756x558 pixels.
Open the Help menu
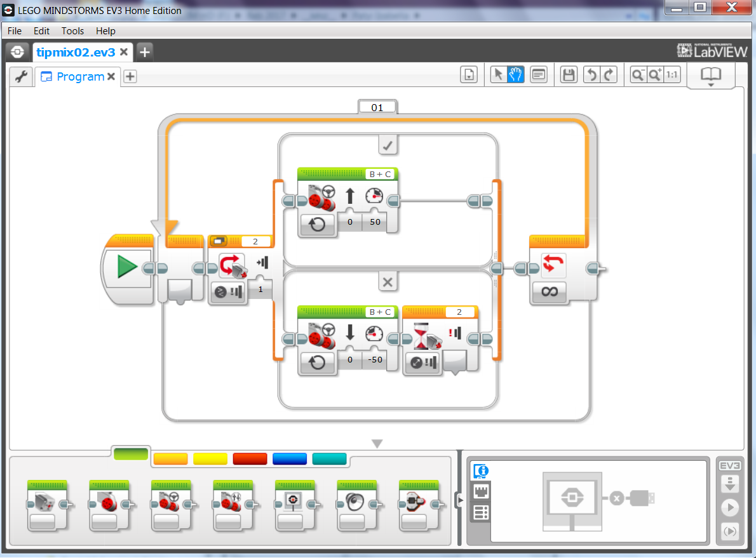click(105, 31)
